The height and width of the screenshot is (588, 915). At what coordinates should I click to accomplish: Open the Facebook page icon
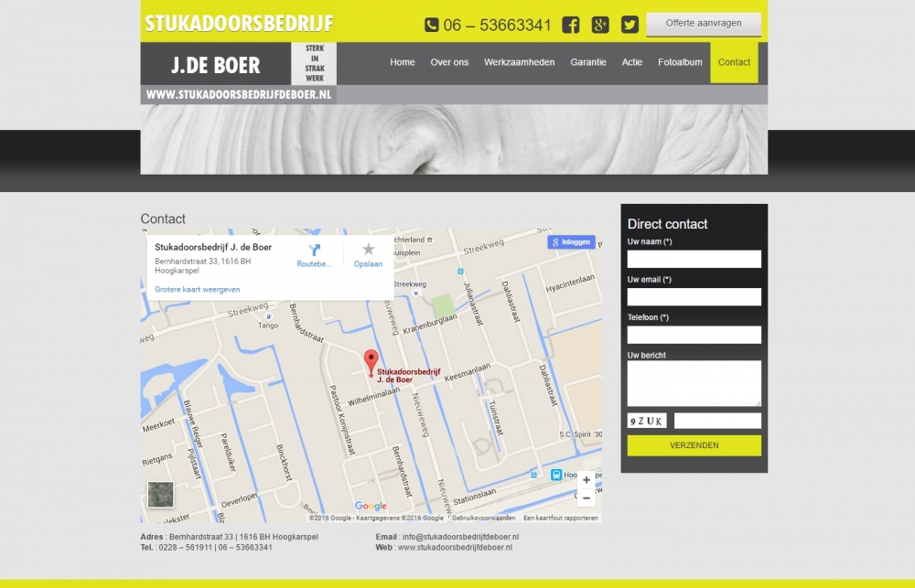click(571, 25)
